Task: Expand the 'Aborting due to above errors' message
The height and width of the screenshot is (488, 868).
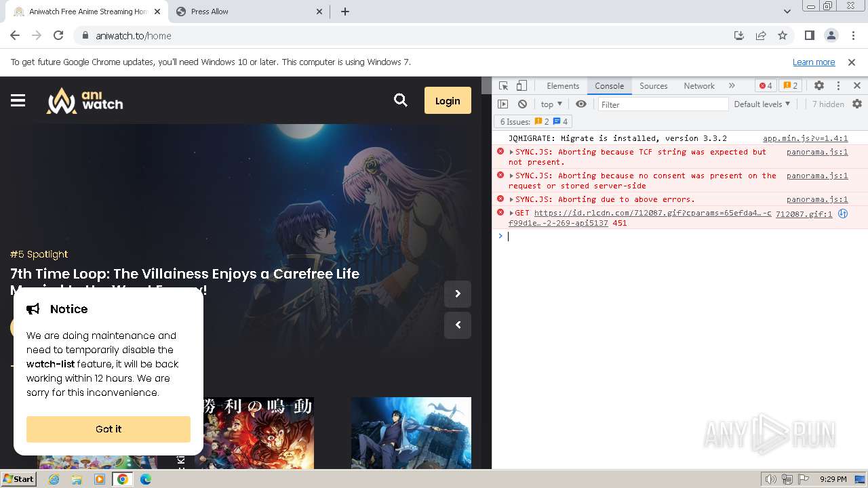Action: [x=511, y=199]
